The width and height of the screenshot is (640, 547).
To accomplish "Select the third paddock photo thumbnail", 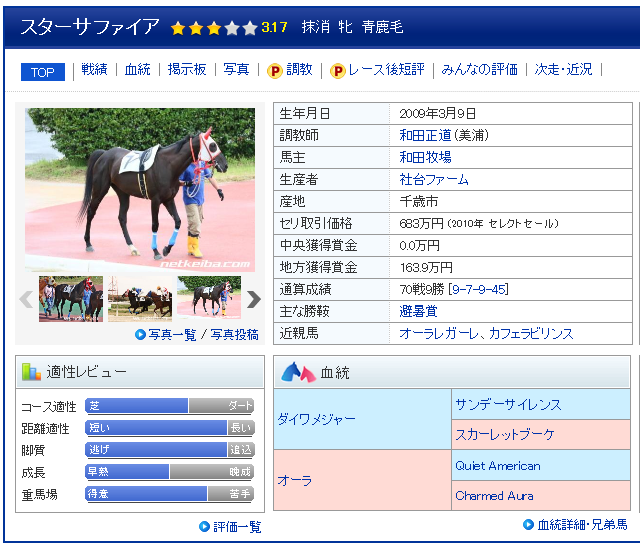I will click(x=209, y=298).
